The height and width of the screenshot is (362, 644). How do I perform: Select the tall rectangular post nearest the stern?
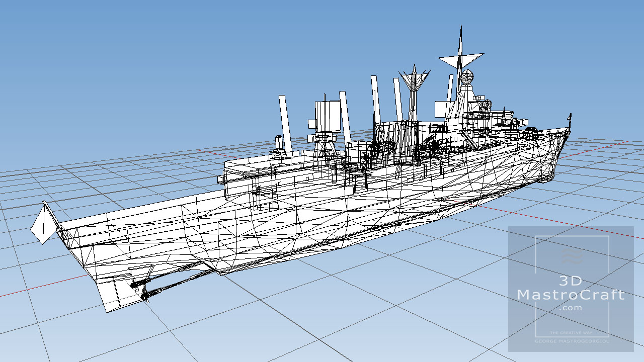tap(285, 123)
